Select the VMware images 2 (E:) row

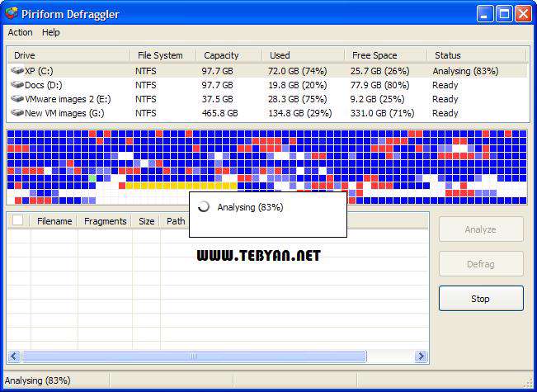point(267,99)
